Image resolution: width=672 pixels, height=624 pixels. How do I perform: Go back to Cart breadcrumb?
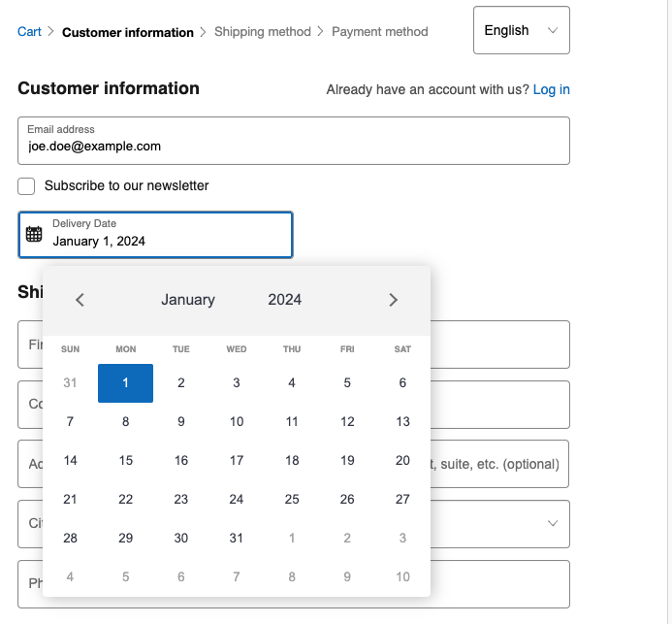point(29,32)
